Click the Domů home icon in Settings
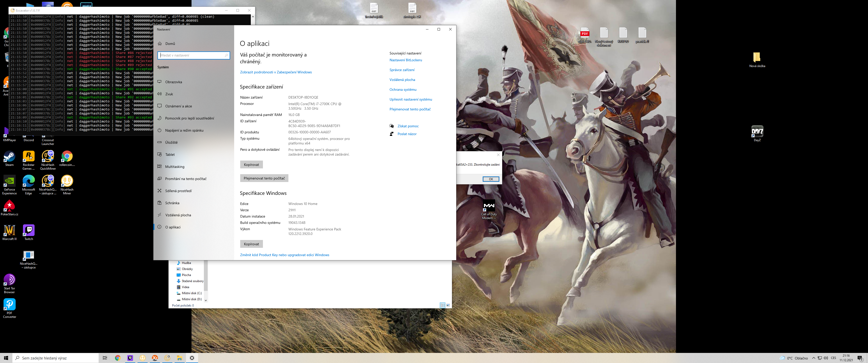The image size is (868, 363). [160, 43]
